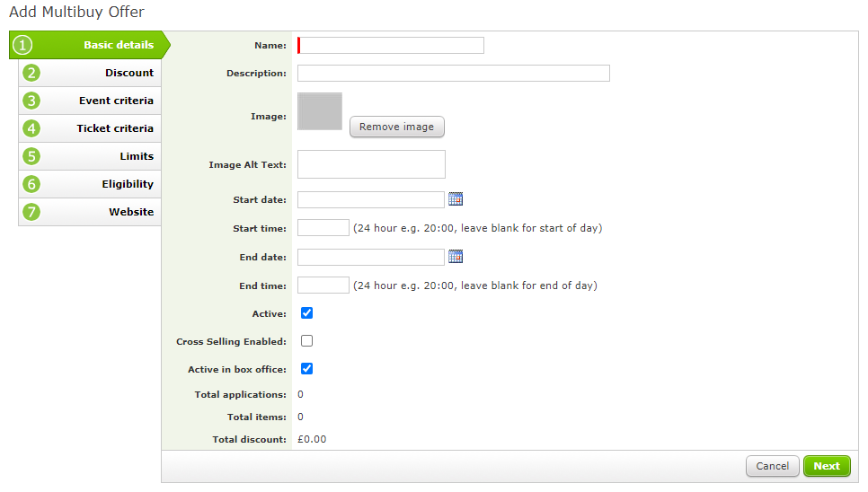The height and width of the screenshot is (492, 868).
Task: Switch to the Discount step
Action: point(90,73)
